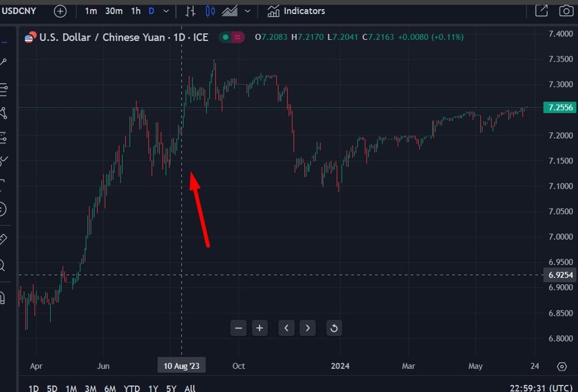Image resolution: width=578 pixels, height=392 pixels.
Task: Select the 1Y date range
Action: click(x=153, y=388)
